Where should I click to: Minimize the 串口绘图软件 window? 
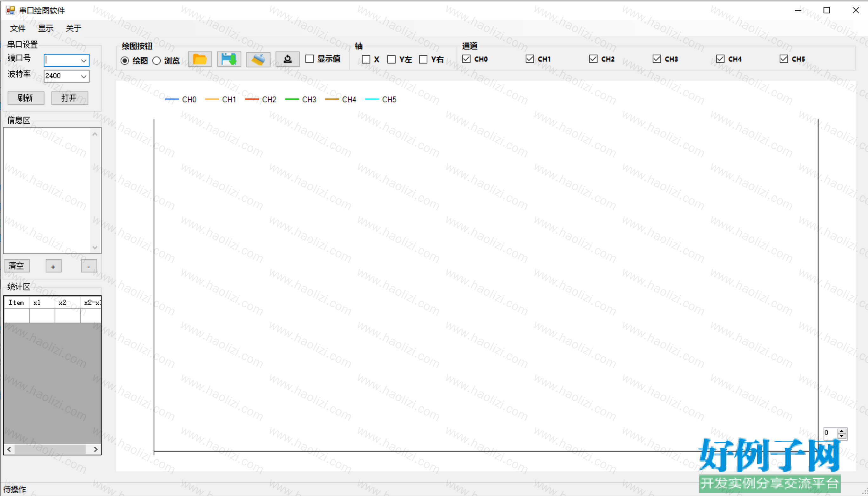798,10
